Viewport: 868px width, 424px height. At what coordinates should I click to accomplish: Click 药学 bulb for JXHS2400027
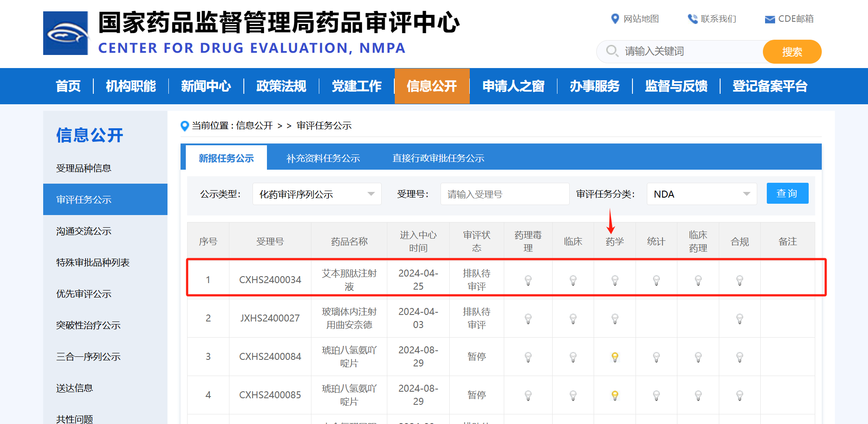point(615,318)
